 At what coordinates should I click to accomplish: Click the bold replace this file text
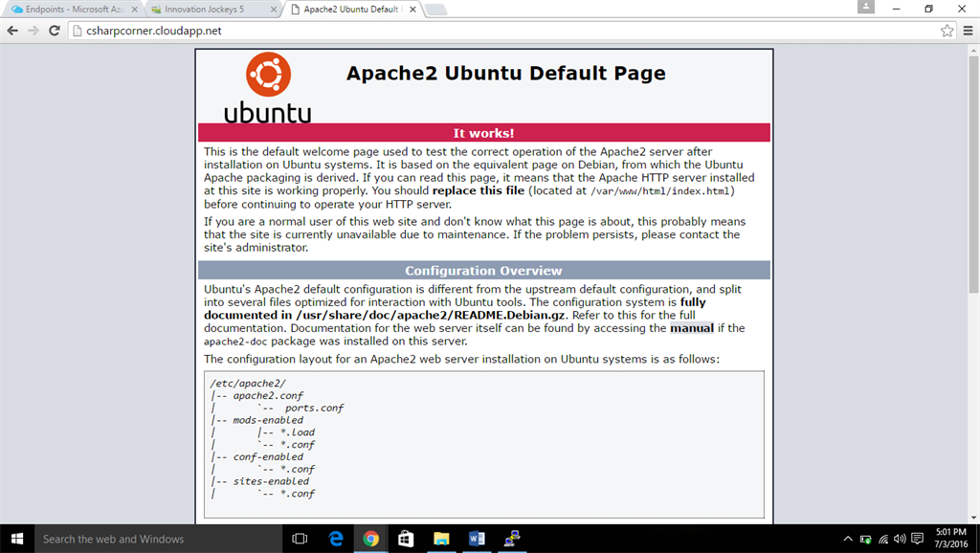(479, 190)
